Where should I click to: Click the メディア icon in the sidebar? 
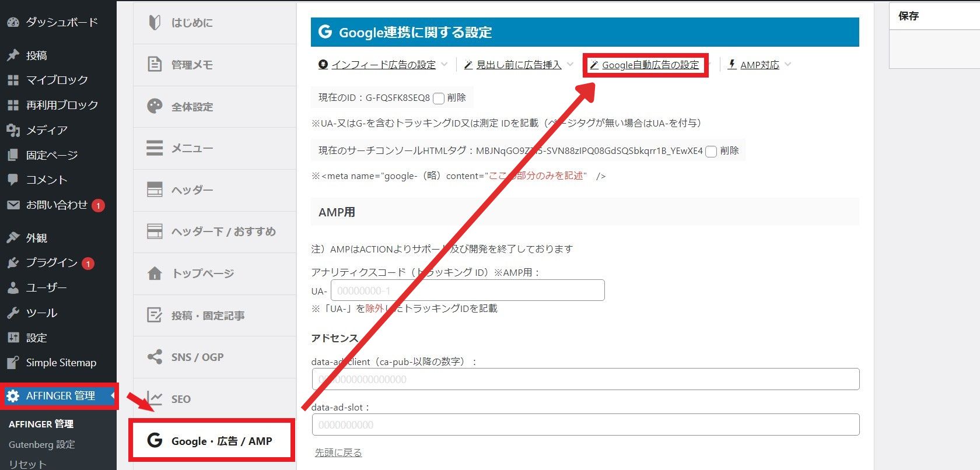(x=13, y=130)
